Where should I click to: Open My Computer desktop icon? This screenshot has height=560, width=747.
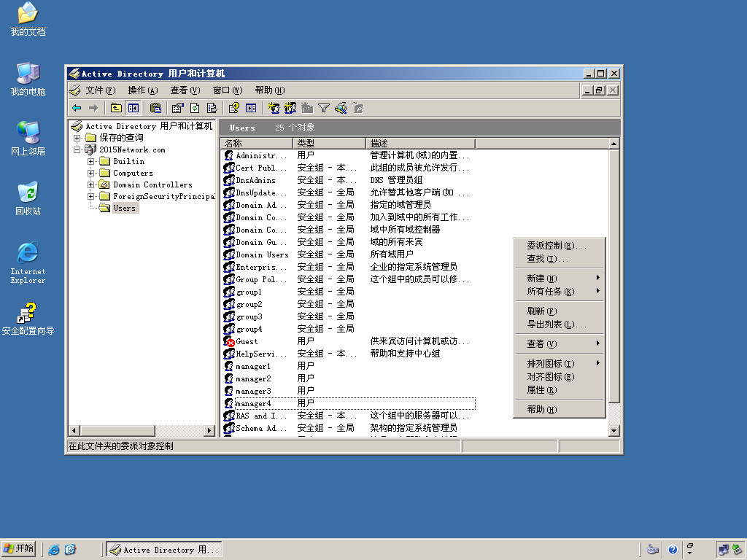28,79
